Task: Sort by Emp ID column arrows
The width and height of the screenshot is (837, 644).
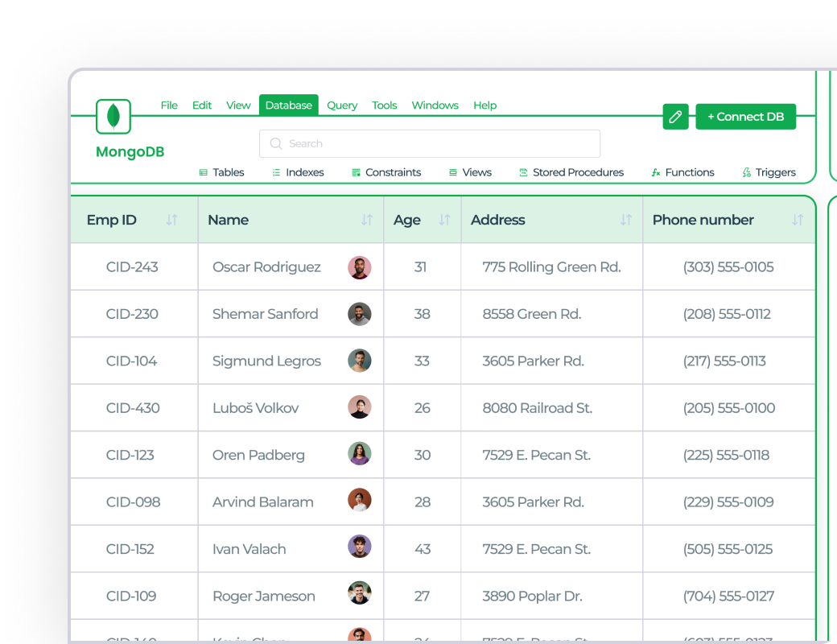Action: click(x=172, y=220)
